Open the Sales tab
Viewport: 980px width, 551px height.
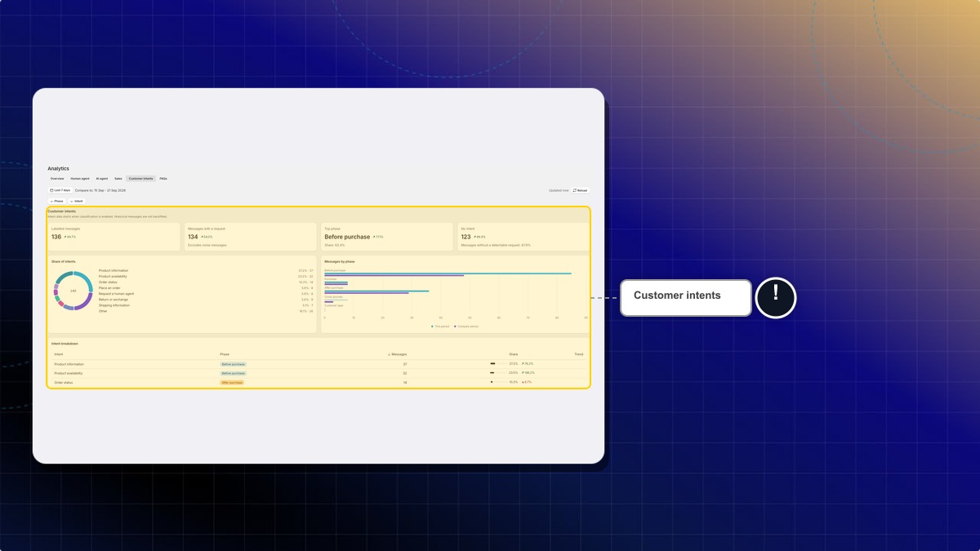coord(118,178)
